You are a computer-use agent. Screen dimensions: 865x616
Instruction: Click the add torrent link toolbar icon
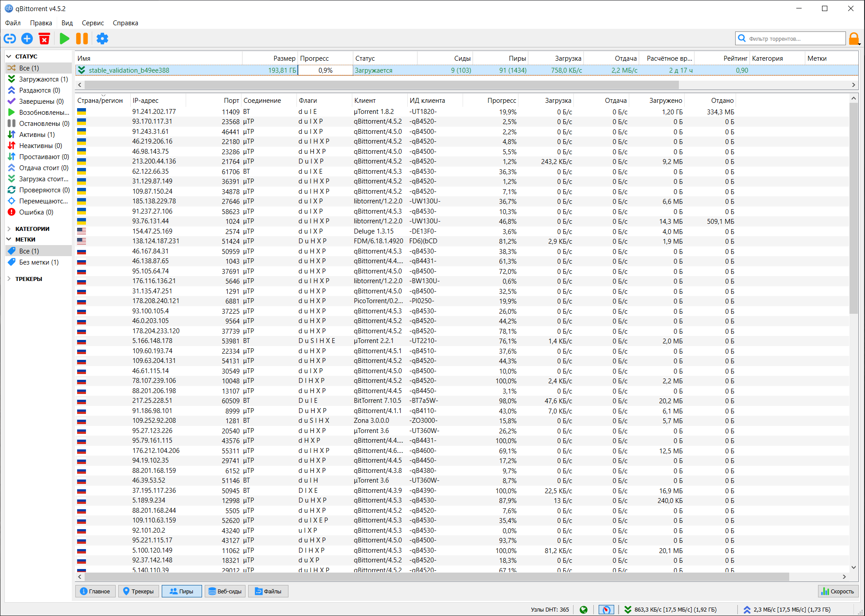(x=10, y=39)
